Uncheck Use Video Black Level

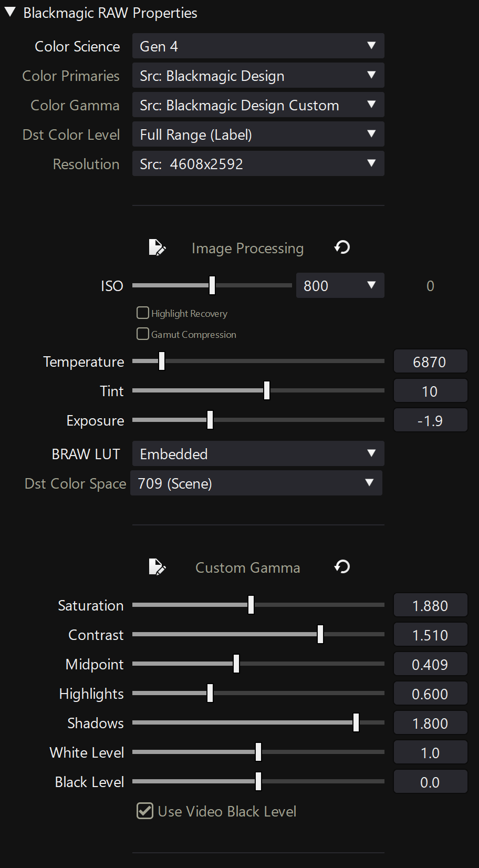tap(145, 811)
